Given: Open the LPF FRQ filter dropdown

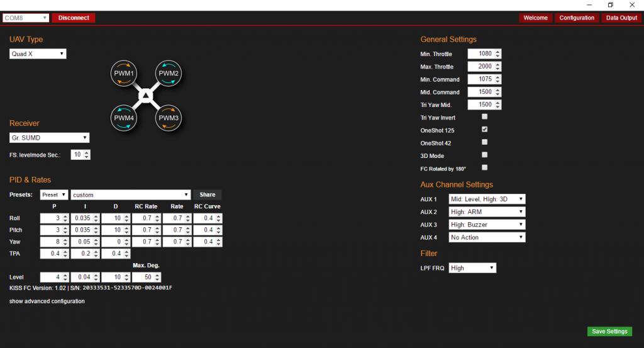Looking at the screenshot, I should (x=472, y=268).
